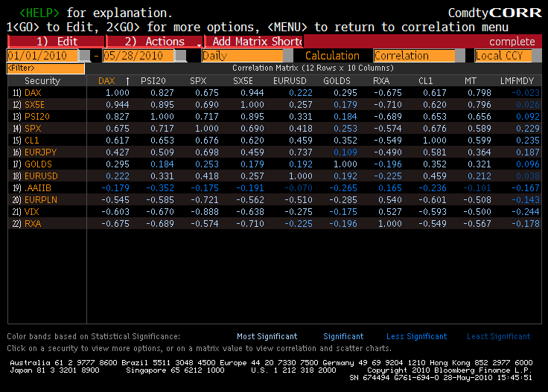
Task: Open security SPX in row 14
Action: tap(33, 129)
